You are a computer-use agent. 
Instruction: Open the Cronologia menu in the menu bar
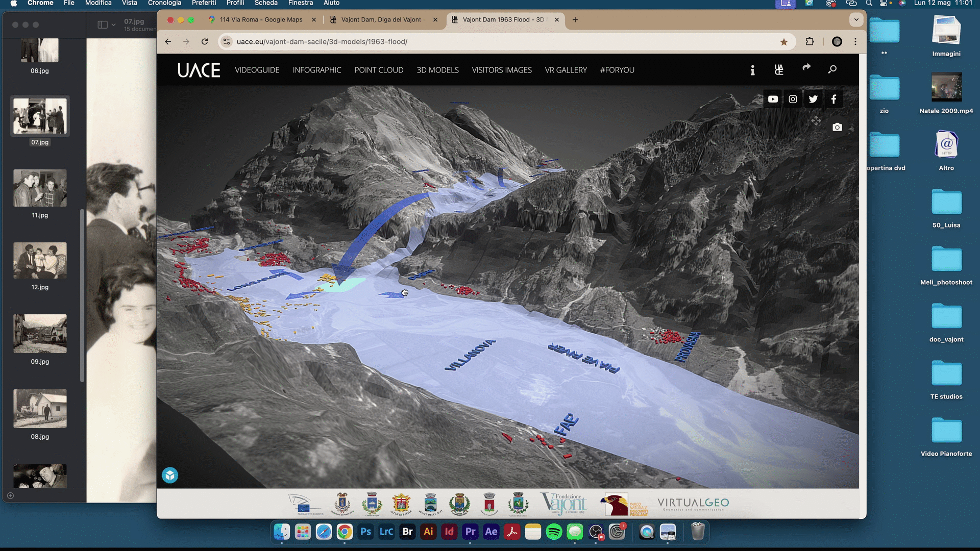164,3
